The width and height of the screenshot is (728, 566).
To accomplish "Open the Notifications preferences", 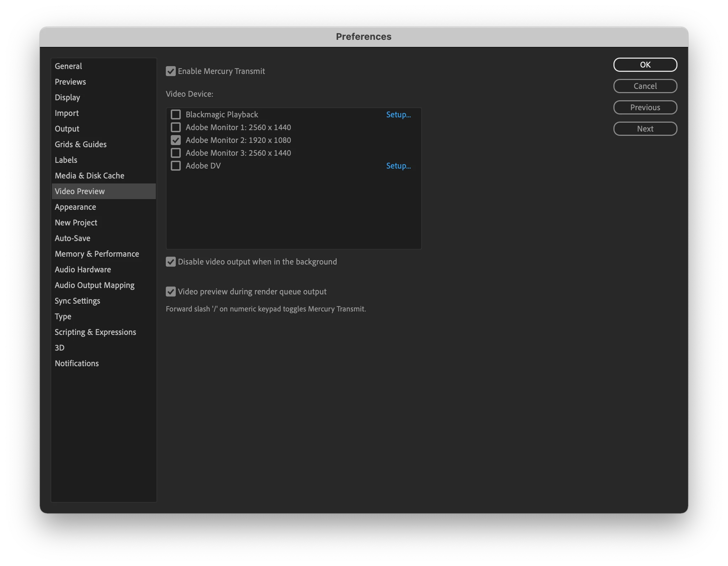I will [77, 363].
